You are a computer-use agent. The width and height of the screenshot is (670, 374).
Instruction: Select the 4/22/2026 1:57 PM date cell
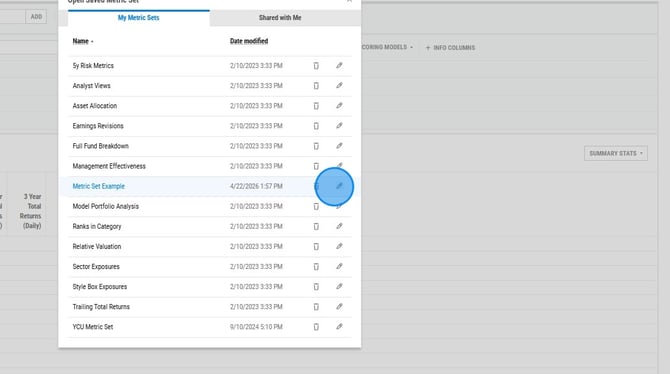(x=256, y=186)
